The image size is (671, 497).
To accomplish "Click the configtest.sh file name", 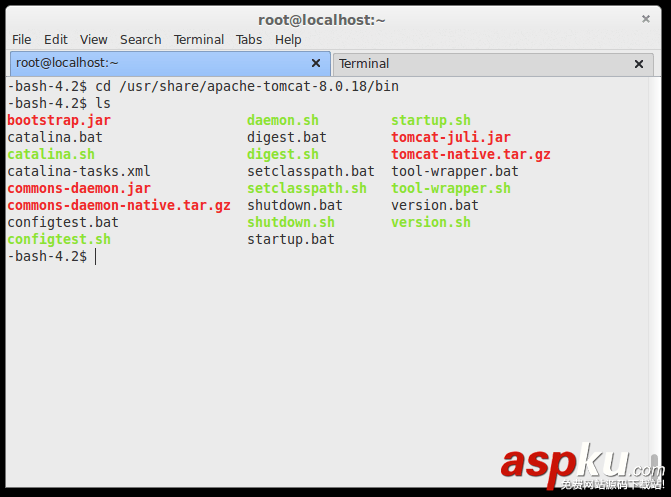I will 59,239.
